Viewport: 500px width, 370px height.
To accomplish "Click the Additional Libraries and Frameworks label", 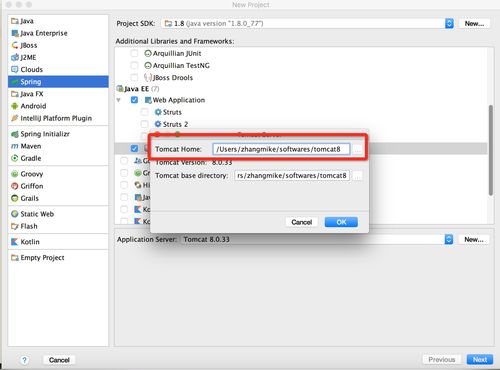I will [x=175, y=41].
